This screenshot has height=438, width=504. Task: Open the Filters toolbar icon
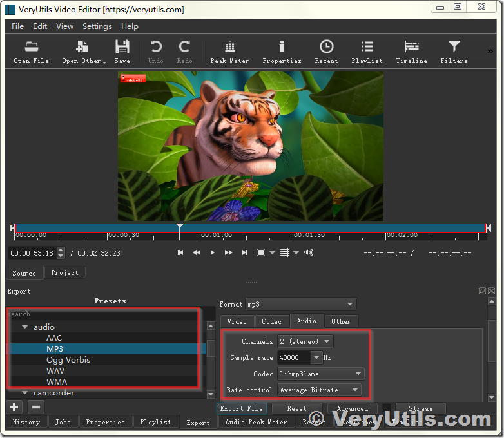tap(454, 52)
